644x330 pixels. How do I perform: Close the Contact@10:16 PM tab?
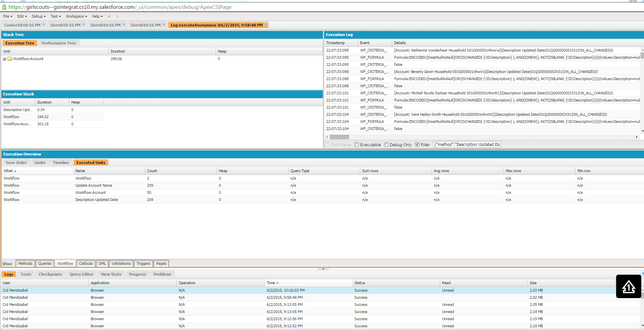pos(43,24)
